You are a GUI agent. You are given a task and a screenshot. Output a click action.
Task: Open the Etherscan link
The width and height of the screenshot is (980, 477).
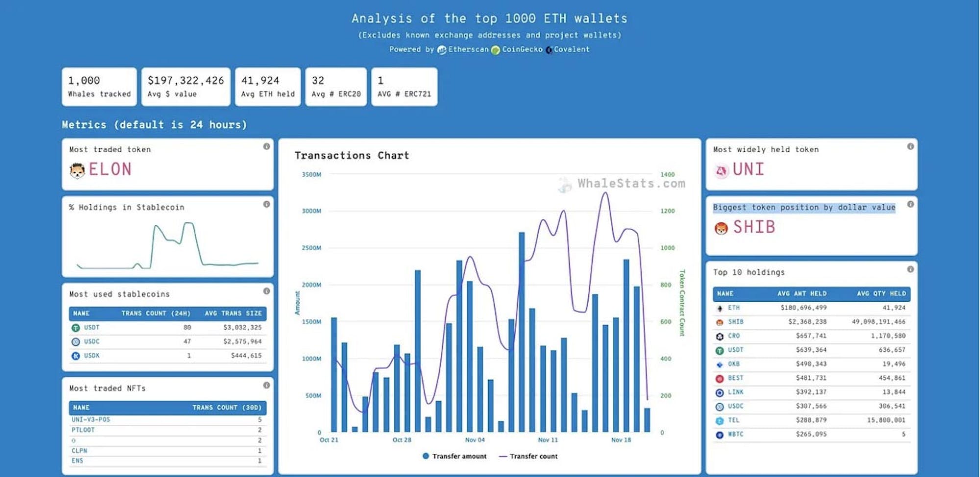click(468, 49)
